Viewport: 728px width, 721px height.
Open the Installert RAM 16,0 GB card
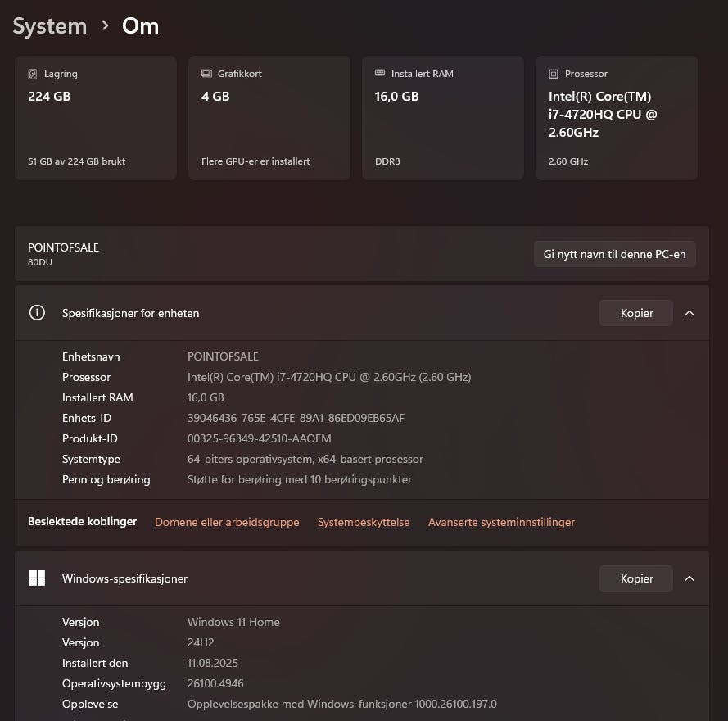click(x=443, y=117)
